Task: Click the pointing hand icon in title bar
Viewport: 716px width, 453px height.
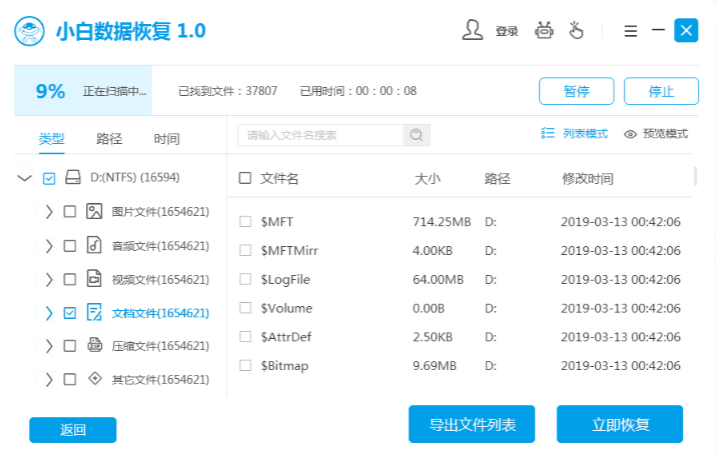Action: tap(578, 30)
